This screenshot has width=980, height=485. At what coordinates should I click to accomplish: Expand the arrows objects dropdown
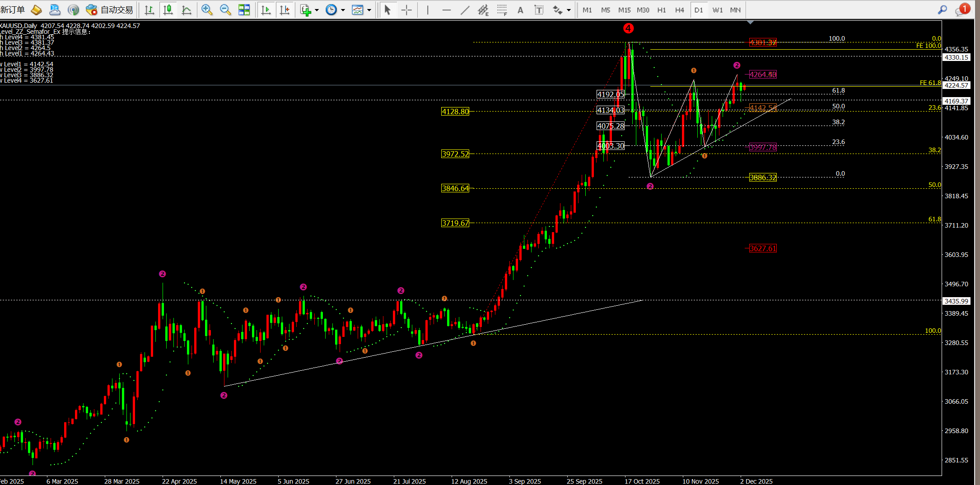(x=569, y=10)
